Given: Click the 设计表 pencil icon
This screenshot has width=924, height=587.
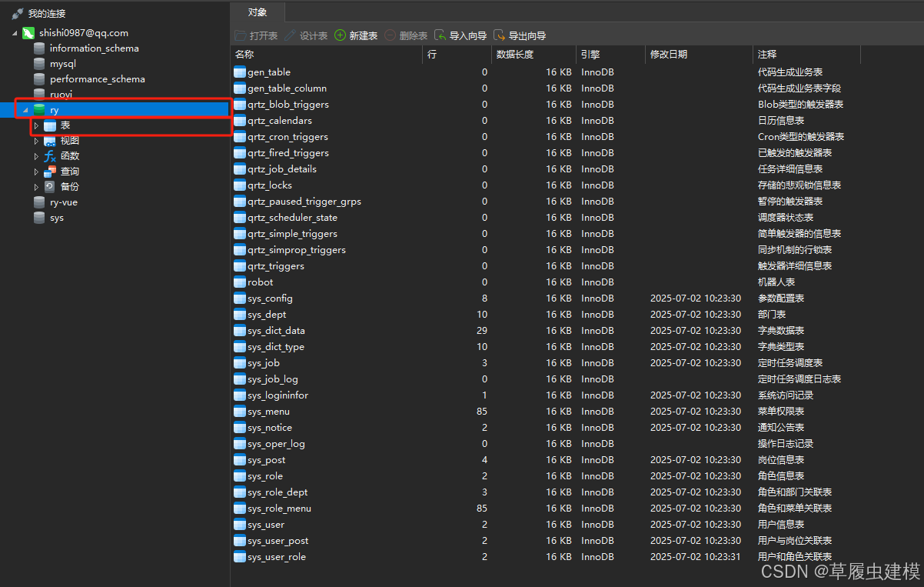Looking at the screenshot, I should [x=290, y=35].
